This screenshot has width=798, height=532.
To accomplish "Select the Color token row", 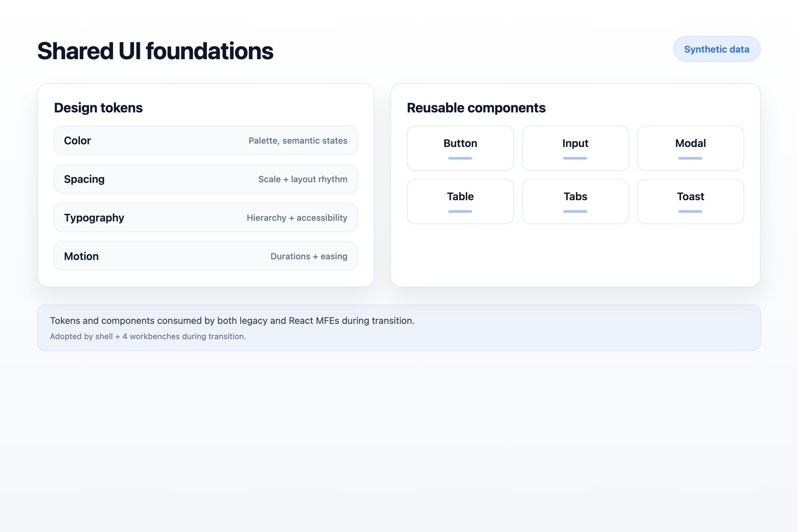I will click(205, 140).
